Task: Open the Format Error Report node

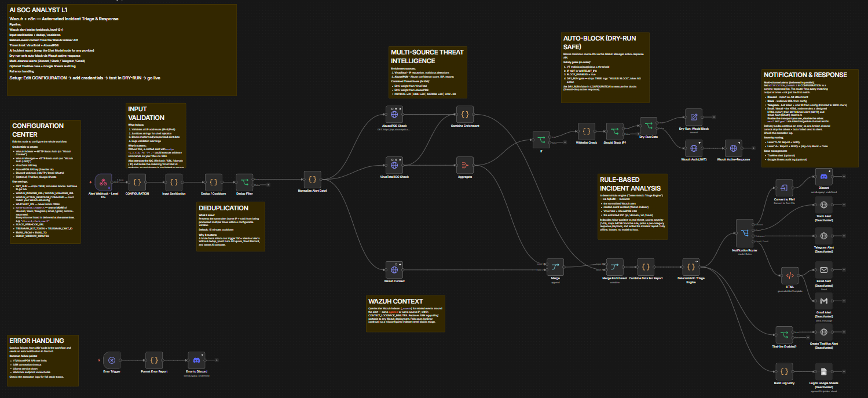Action: tap(154, 360)
